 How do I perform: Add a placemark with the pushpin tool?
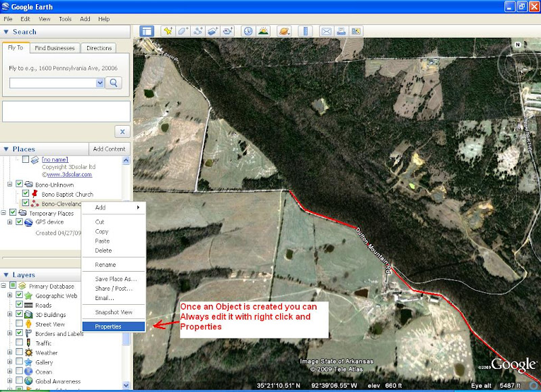[168, 31]
